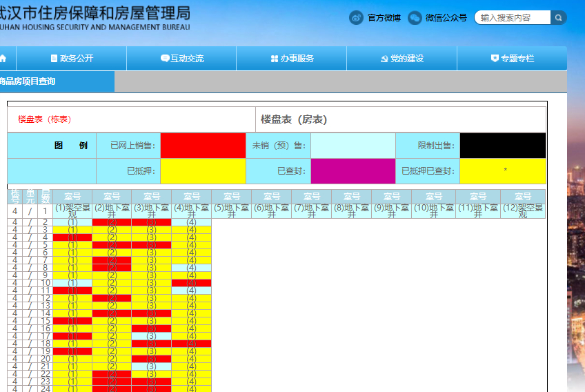Open the 互动交流 menu
Image resolution: width=585 pixels, height=392 pixels.
tap(181, 59)
